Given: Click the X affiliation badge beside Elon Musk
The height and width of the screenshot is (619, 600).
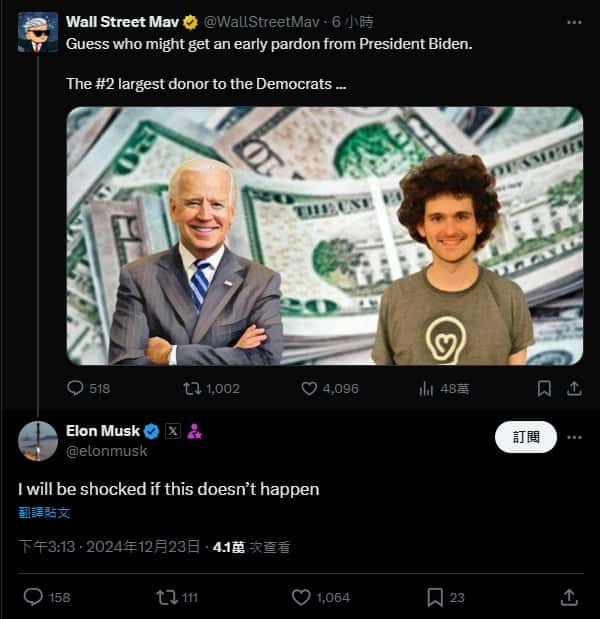Looking at the screenshot, I should tap(172, 432).
